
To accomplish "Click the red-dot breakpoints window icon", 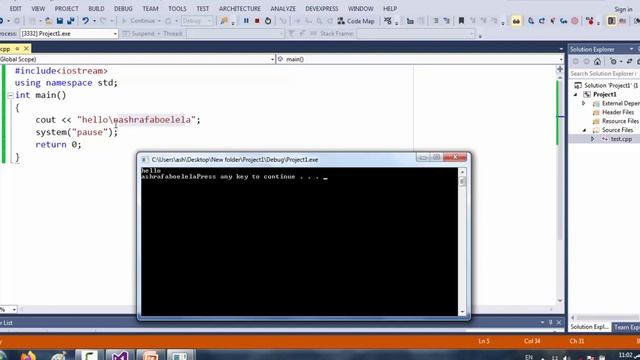I will click(x=589, y=21).
